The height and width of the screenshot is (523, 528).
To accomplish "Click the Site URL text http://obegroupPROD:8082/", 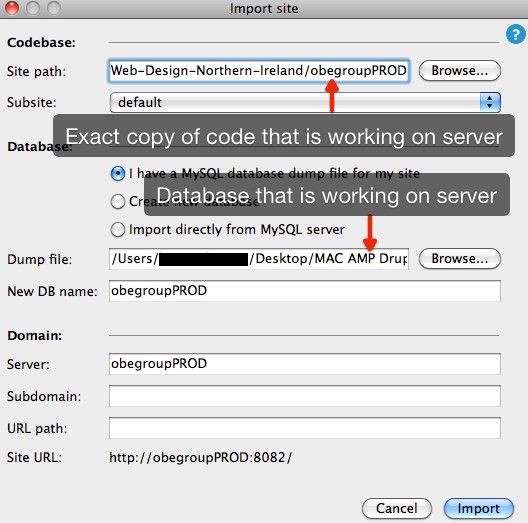I will 201,458.
